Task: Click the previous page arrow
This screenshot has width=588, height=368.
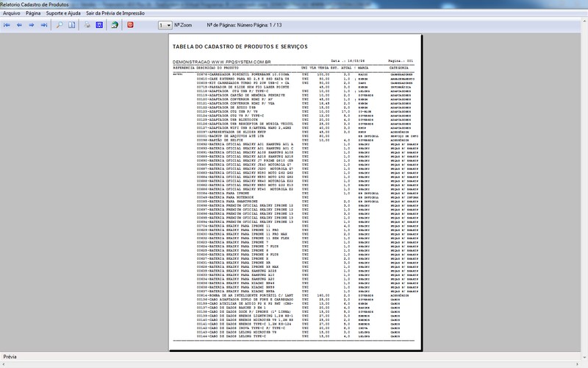Action: point(20,25)
